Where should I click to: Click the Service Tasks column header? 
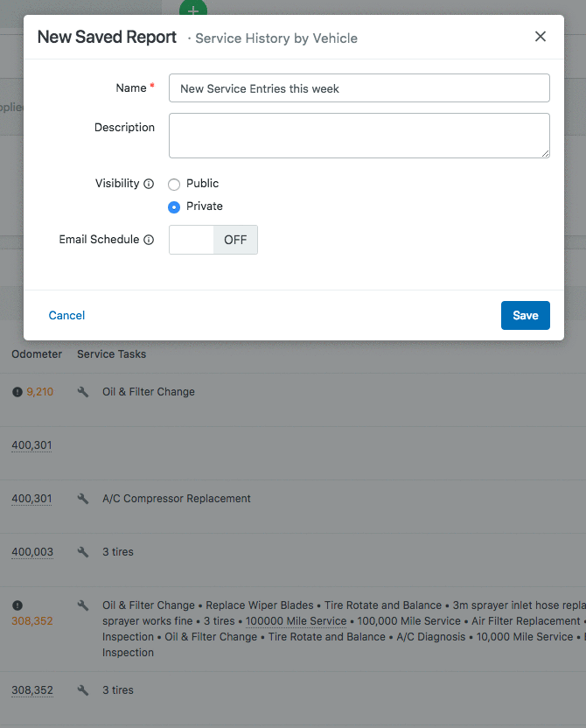(x=111, y=354)
